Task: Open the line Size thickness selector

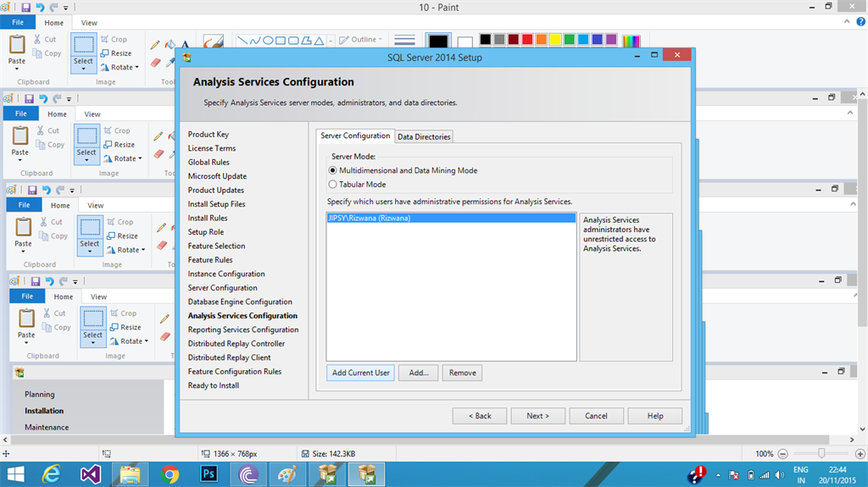Action: (404, 41)
